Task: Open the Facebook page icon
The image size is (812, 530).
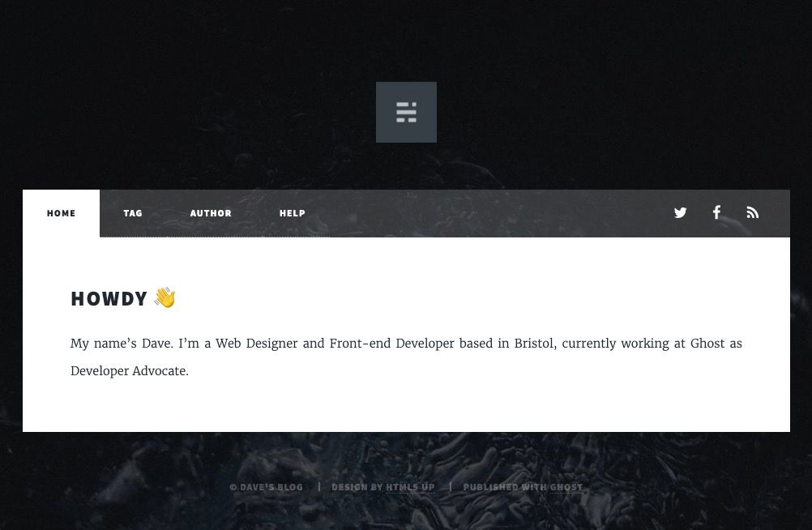Action: tap(716, 212)
